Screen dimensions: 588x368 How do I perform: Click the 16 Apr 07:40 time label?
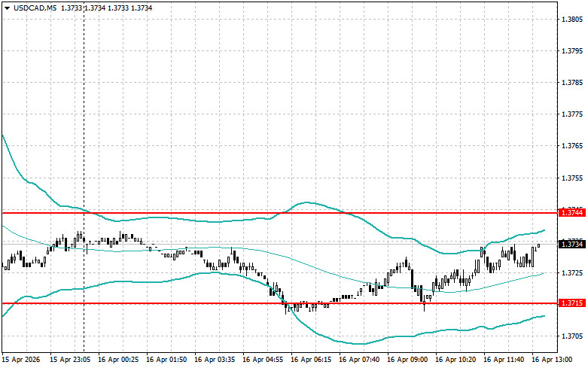(359, 360)
